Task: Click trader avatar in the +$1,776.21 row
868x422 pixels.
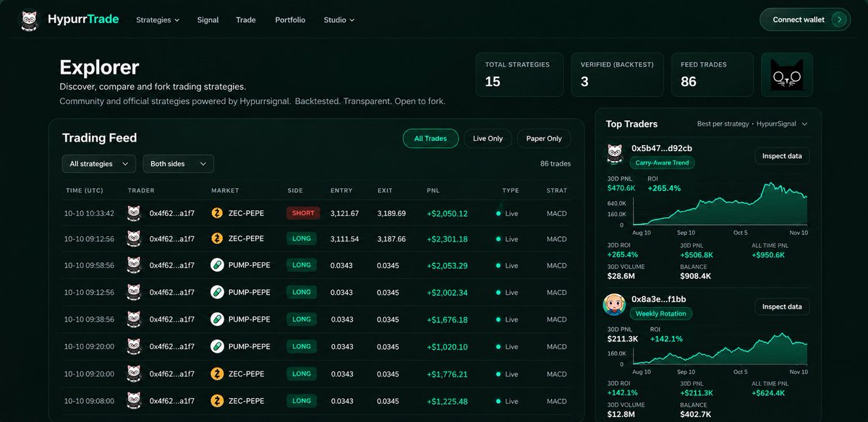Action: click(133, 374)
